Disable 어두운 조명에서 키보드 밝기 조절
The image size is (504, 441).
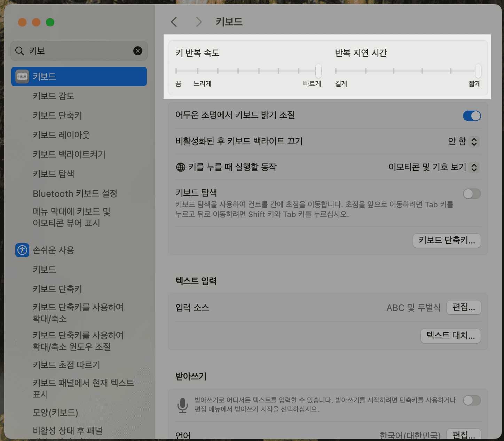coord(472,116)
